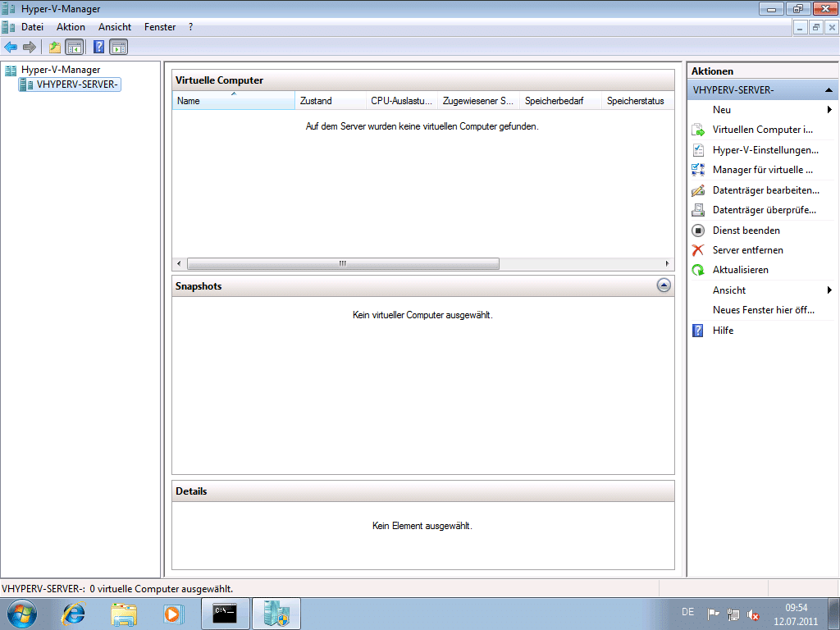Click the muted volume tray icon
The width and height of the screenshot is (840, 630).
[x=753, y=614]
